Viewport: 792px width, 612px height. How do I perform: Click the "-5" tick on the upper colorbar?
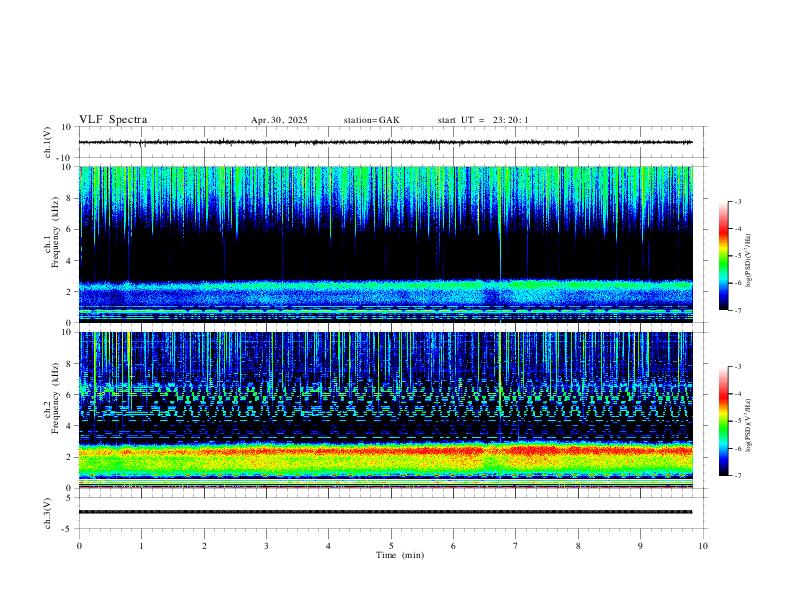coord(738,256)
